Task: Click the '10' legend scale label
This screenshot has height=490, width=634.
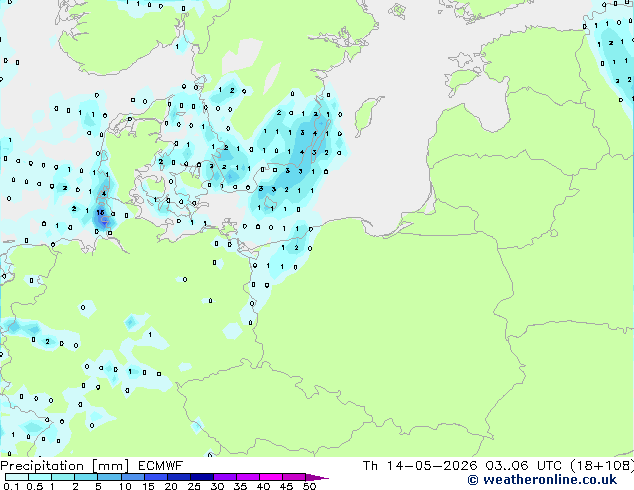Action: pyautogui.click(x=125, y=486)
